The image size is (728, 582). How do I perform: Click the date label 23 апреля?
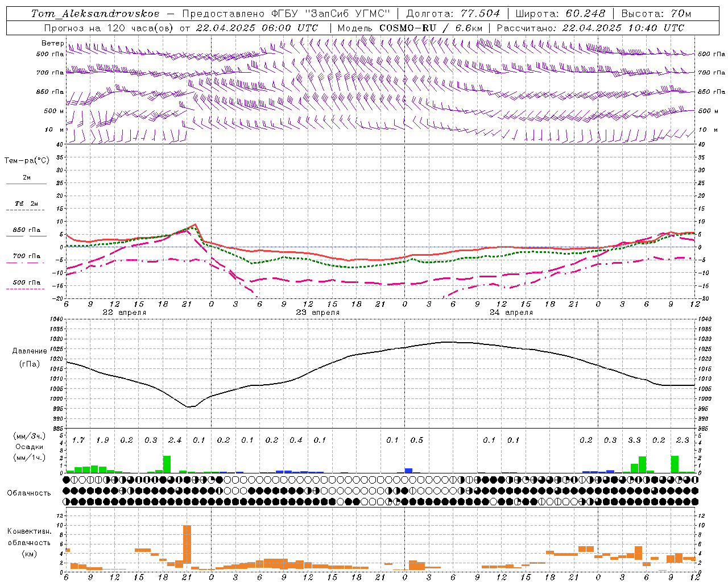tap(317, 313)
